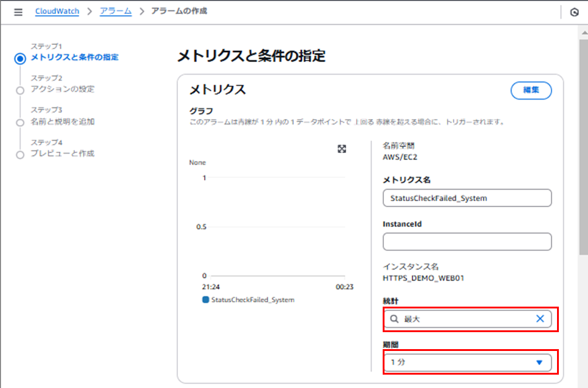Click the 21:24 time axis label
The image size is (588, 388).
click(x=211, y=287)
